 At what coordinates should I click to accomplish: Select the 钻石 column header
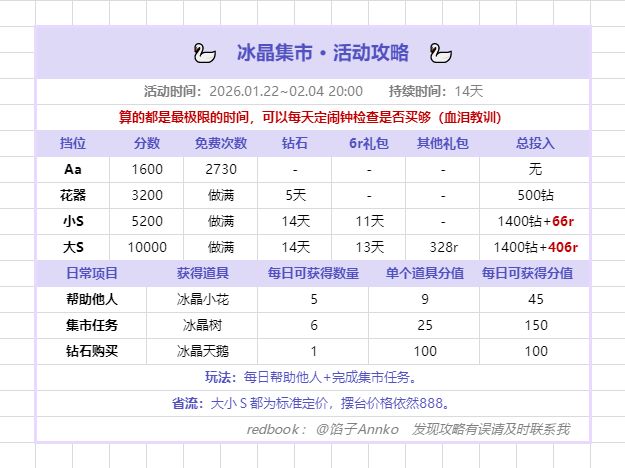point(295,143)
